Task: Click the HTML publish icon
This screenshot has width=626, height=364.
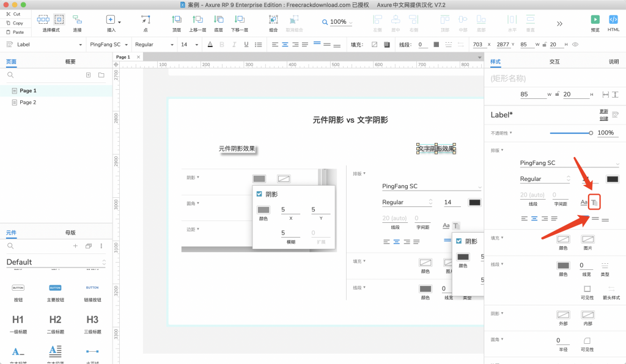Action: pyautogui.click(x=613, y=21)
